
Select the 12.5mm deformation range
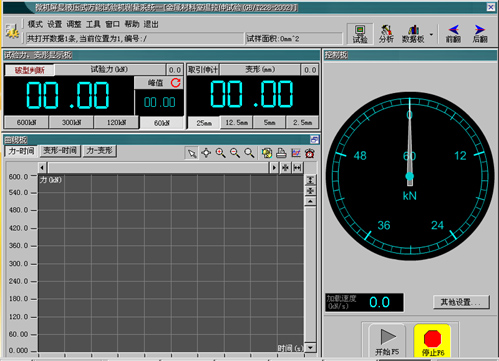pyautogui.click(x=236, y=123)
